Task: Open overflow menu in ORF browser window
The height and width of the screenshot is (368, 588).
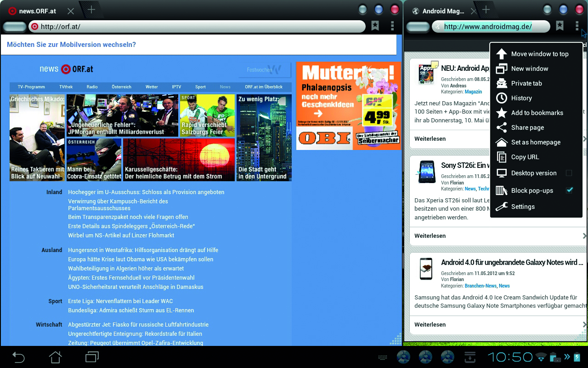Action: tap(392, 26)
